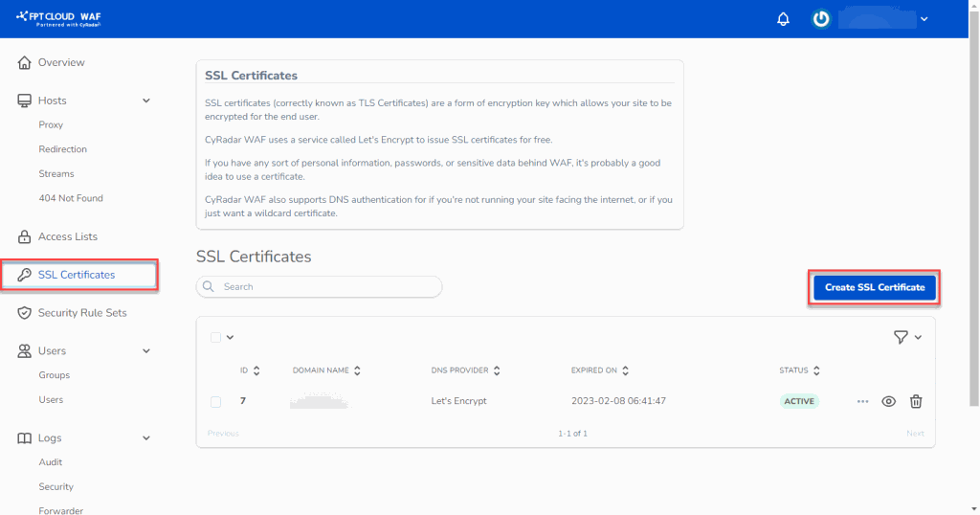Click the SSL Certificates key icon
980x515 pixels.
[x=24, y=275]
